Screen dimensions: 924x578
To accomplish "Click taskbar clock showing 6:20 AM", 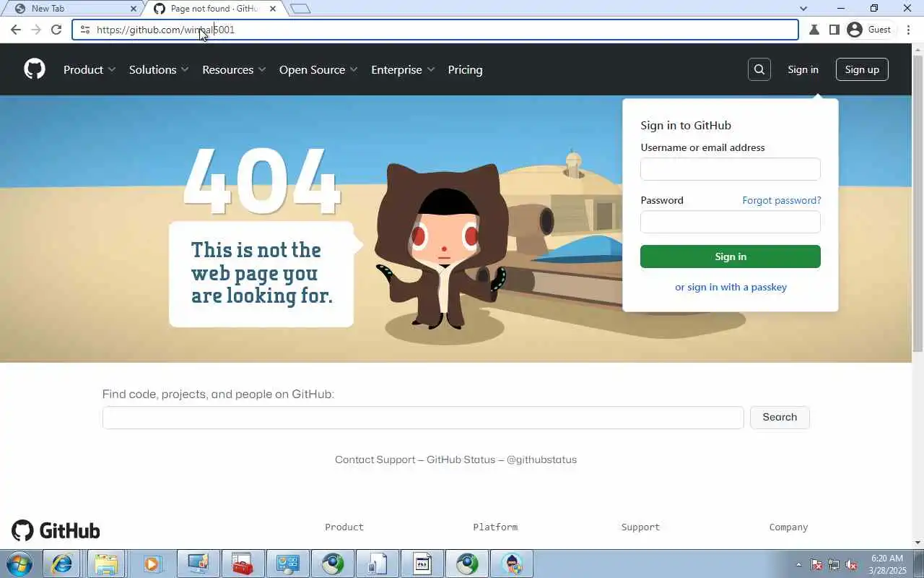I will [x=887, y=564].
